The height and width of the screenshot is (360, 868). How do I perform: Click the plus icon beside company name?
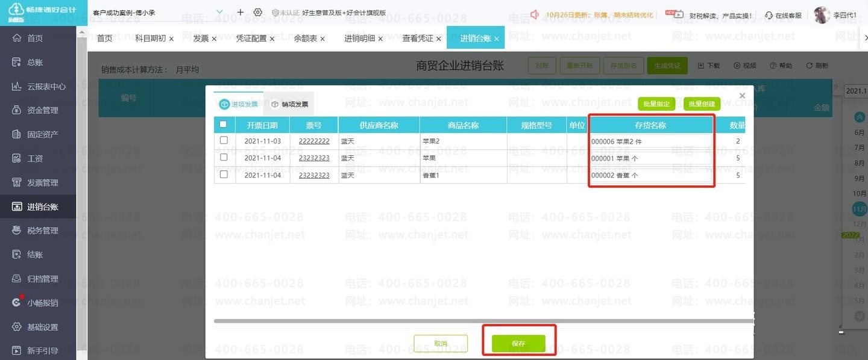[241, 12]
